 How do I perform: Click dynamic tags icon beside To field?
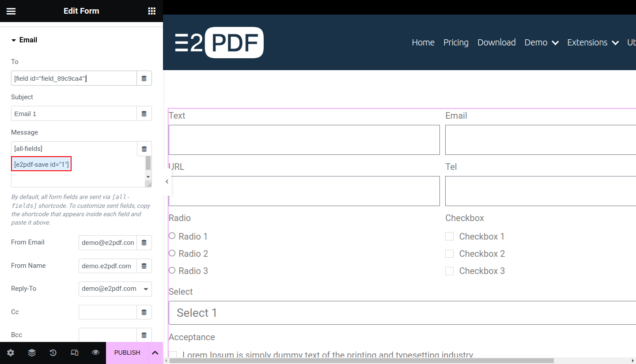tap(144, 79)
